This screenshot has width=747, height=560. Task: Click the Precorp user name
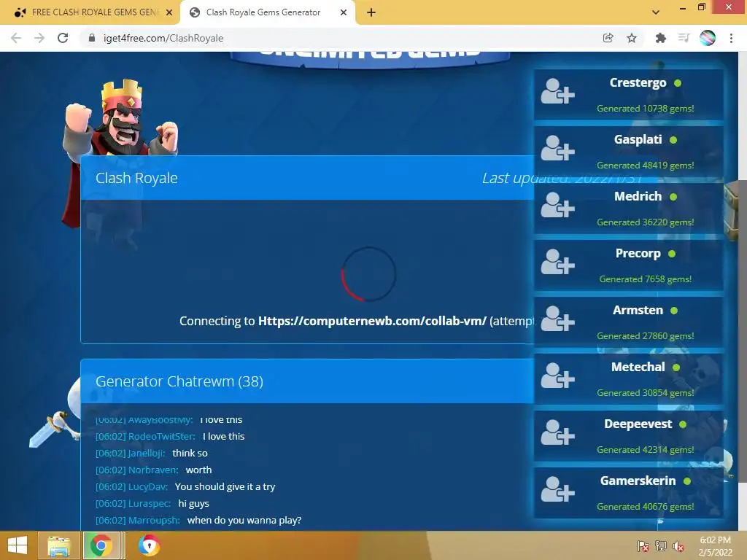[638, 253]
